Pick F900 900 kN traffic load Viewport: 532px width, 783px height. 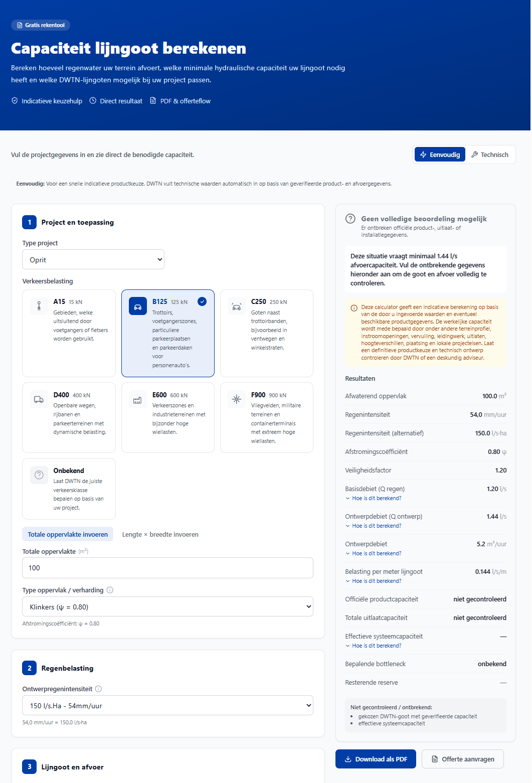click(x=267, y=418)
